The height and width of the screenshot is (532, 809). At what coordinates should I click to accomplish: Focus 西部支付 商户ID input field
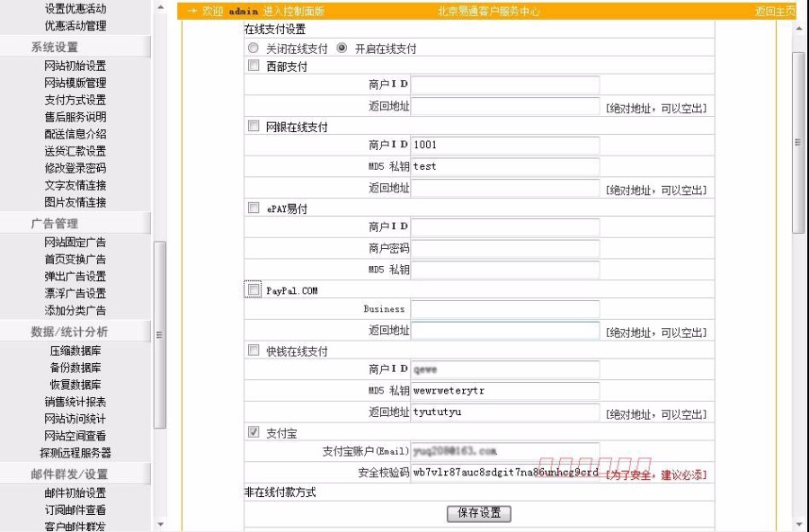point(505,84)
